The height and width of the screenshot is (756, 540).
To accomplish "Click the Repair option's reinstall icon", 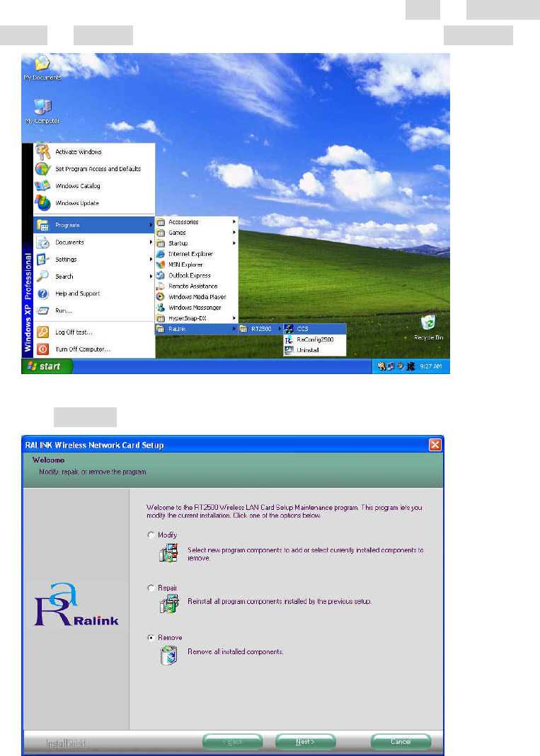I will point(169,604).
